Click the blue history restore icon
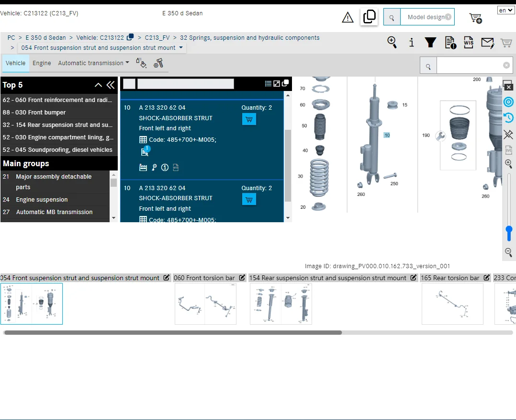516x420 pixels. point(508,118)
